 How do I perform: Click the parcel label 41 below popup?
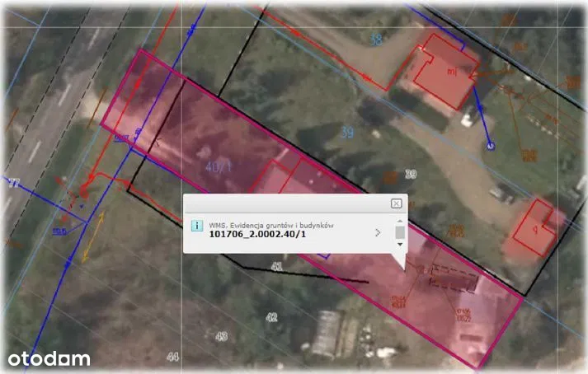[276, 267]
